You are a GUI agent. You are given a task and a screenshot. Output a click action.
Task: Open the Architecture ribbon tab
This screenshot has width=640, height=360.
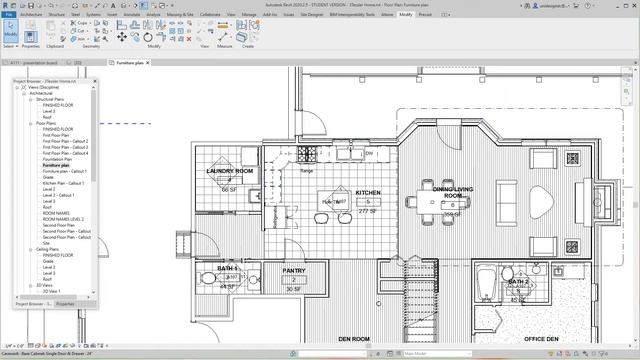[x=31, y=14]
